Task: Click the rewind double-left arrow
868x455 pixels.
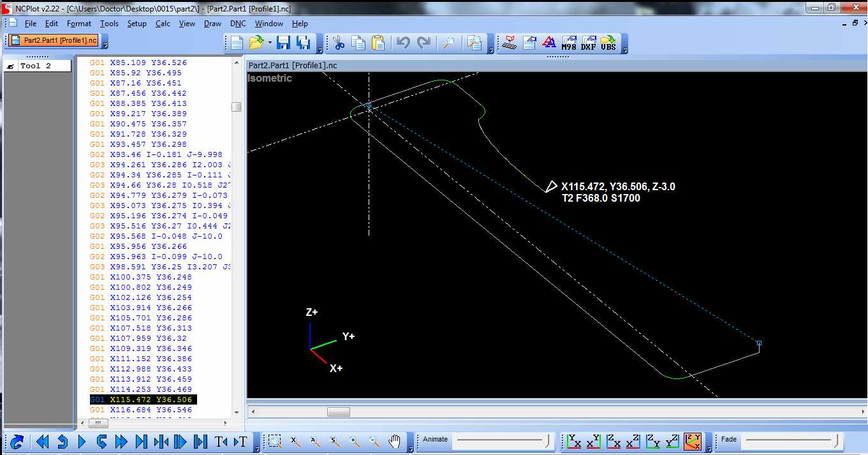Action: [x=43, y=442]
